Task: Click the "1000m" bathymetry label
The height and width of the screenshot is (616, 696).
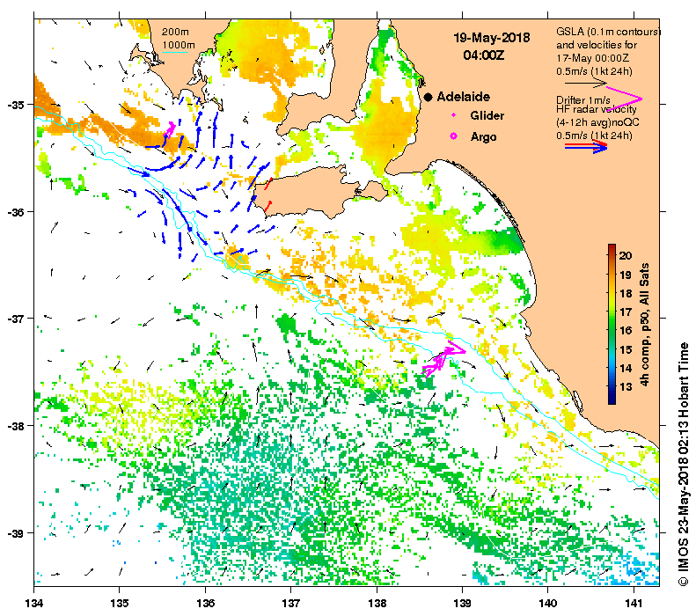Action: [178, 45]
